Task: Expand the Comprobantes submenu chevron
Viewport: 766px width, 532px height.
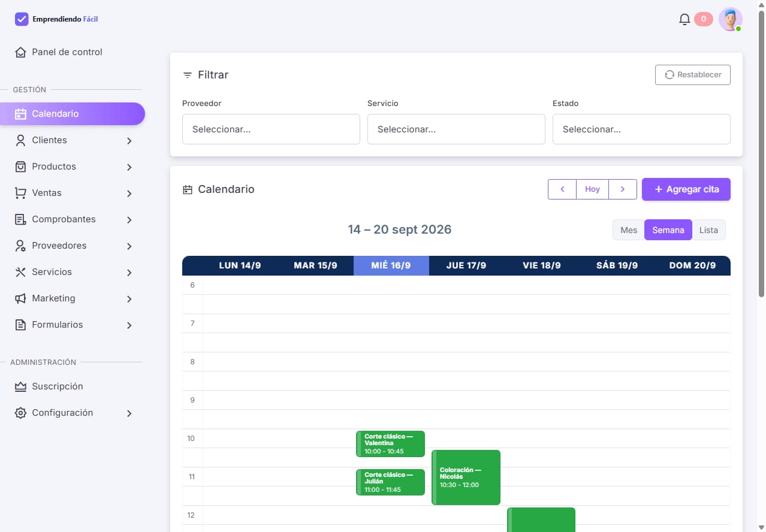Action: tap(129, 220)
